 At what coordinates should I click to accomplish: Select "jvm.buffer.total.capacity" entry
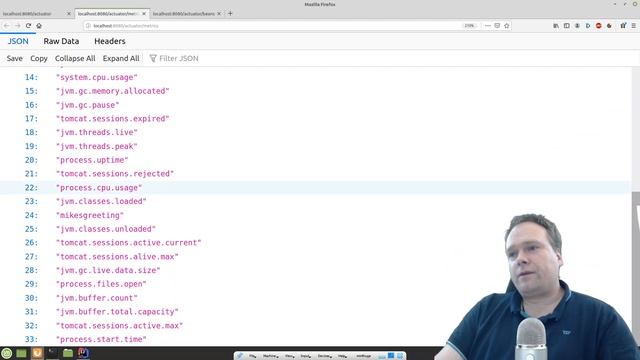coord(118,312)
